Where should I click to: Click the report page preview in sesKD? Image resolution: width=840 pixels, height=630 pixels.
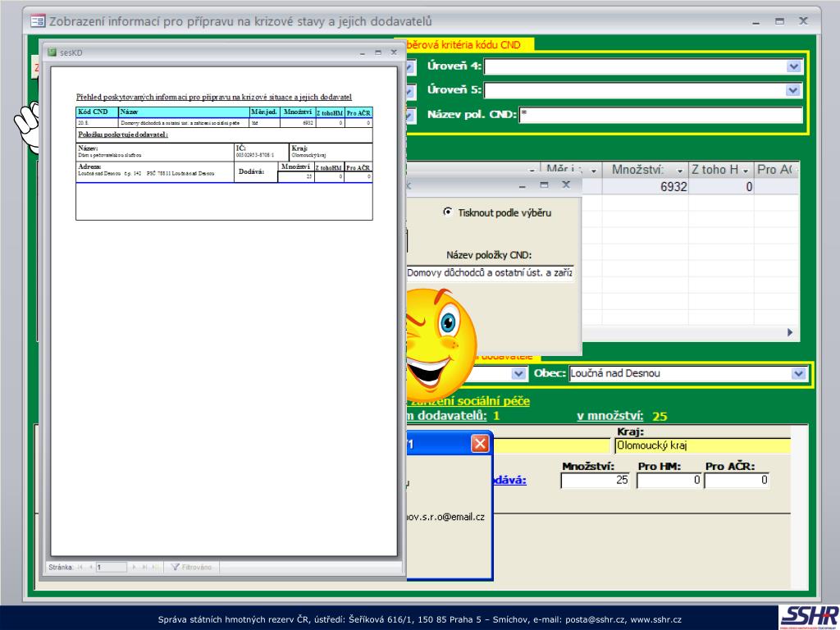pyautogui.click(x=224, y=311)
